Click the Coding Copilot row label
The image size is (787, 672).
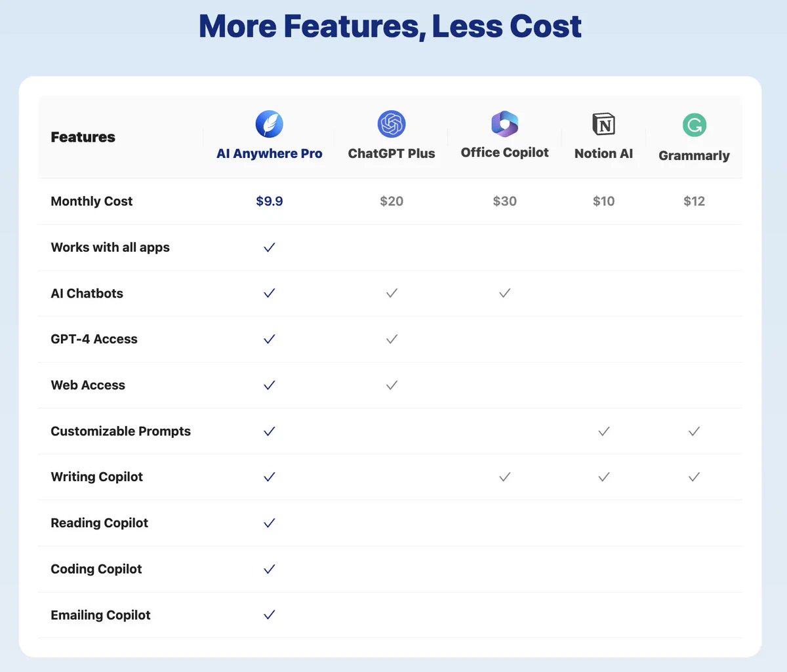tap(96, 569)
